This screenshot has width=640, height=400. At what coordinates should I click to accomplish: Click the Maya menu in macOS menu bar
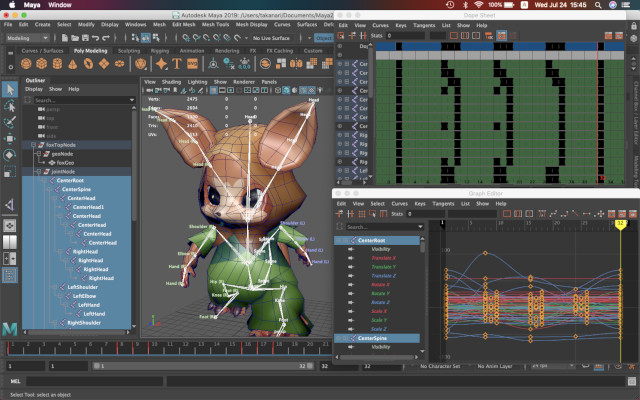(32, 5)
